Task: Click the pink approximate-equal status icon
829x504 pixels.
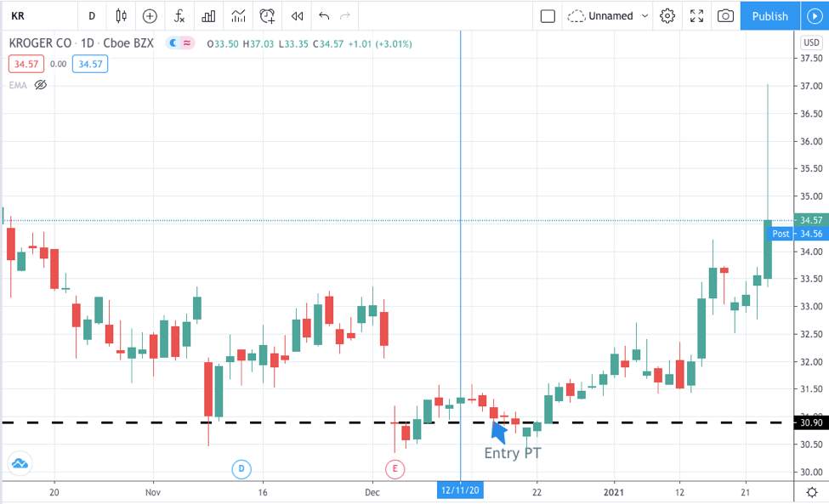Action: click(x=186, y=43)
